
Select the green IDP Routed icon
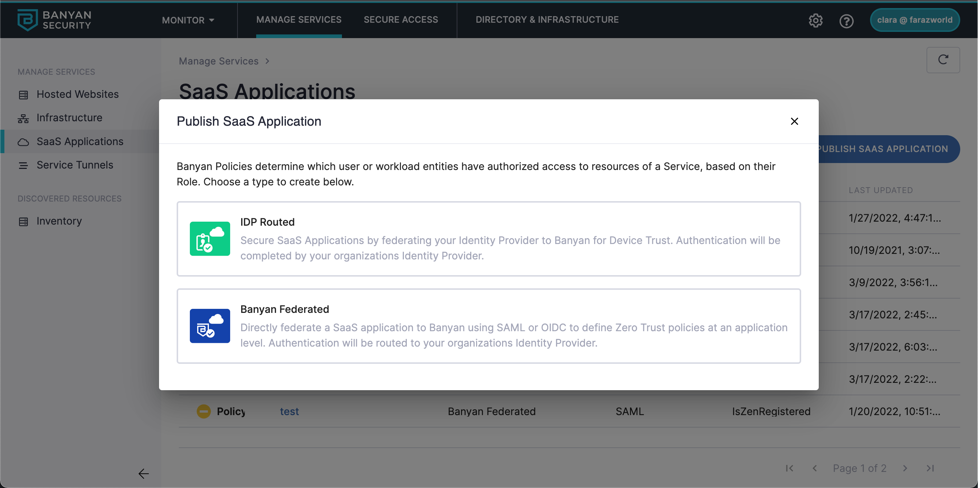210,239
